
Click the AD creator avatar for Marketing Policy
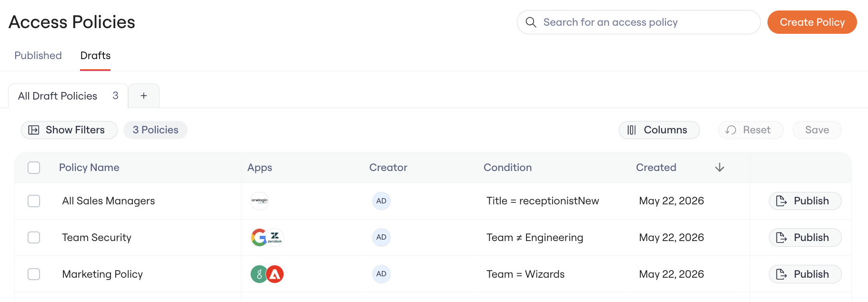coord(381,274)
